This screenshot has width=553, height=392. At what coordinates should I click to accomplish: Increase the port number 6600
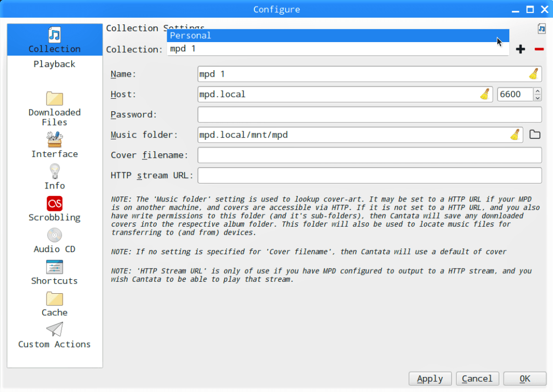pos(537,91)
